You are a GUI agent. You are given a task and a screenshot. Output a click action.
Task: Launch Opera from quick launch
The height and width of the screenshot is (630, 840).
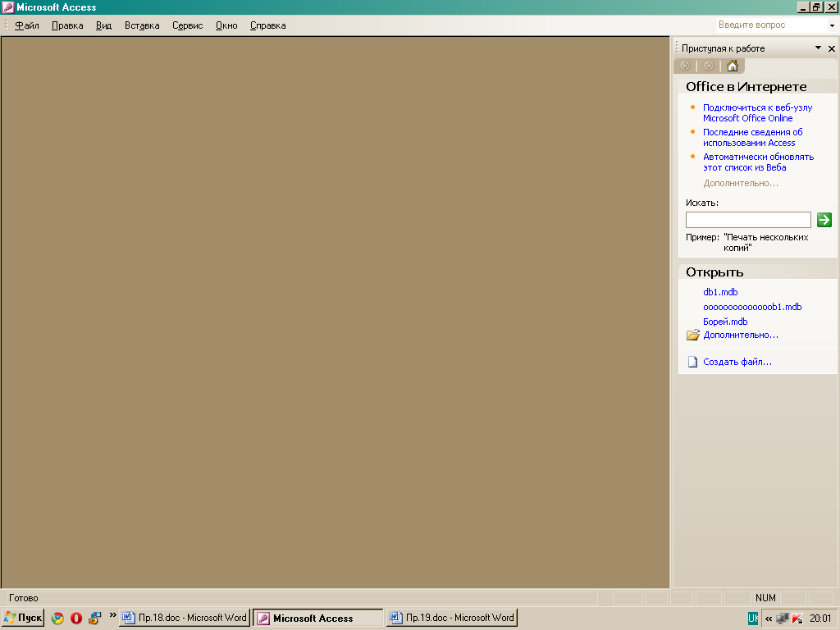point(76,618)
